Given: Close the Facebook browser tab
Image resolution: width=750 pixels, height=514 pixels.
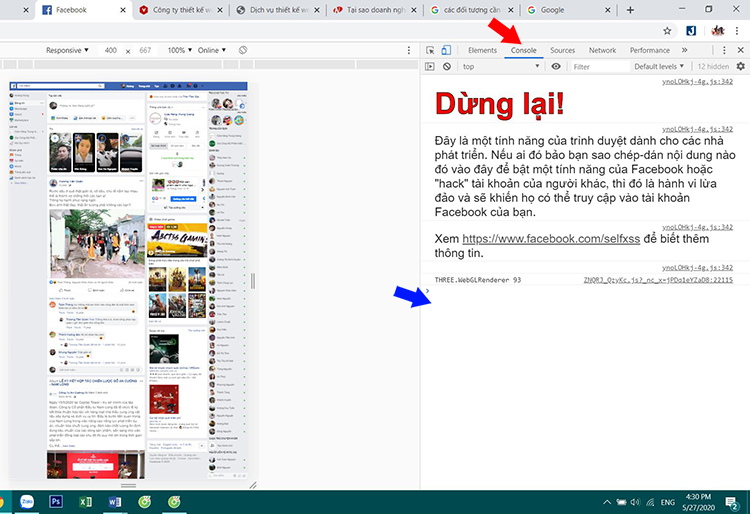Looking at the screenshot, I should click(x=123, y=10).
